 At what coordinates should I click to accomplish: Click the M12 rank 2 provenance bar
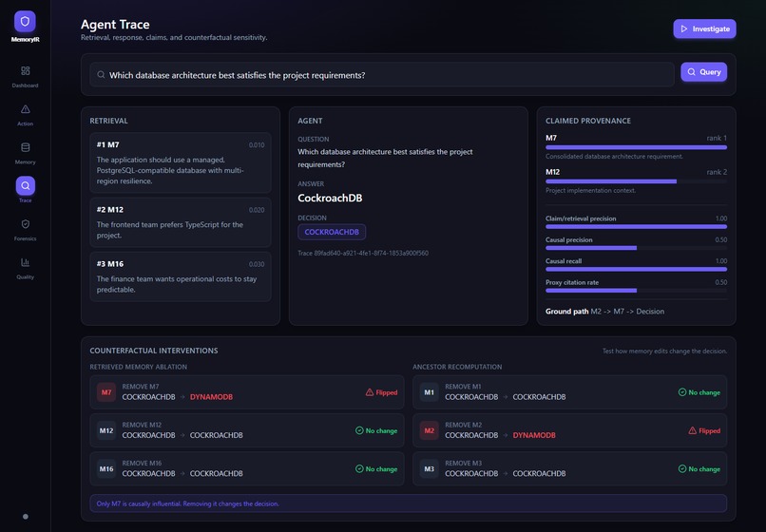636,181
